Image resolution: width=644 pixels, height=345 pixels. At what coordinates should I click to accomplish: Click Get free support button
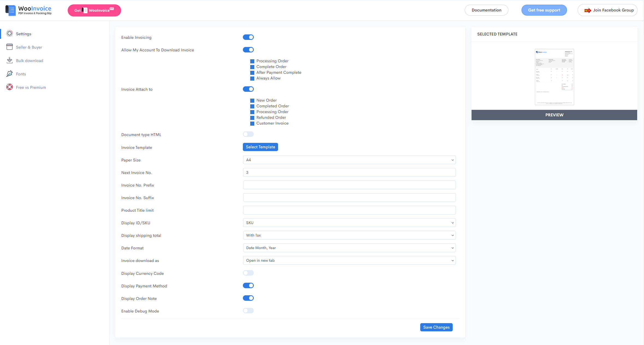(544, 10)
